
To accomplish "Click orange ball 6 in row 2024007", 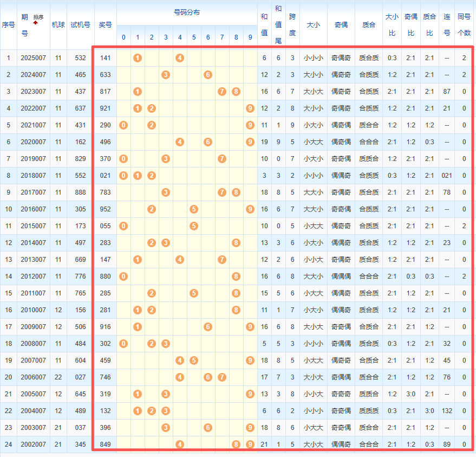I will (x=208, y=75).
